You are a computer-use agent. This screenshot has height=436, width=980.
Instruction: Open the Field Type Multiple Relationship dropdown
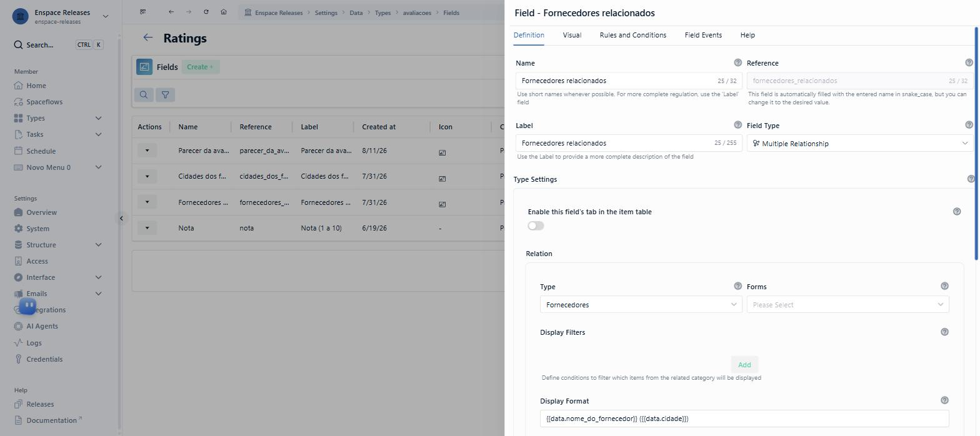tap(860, 144)
